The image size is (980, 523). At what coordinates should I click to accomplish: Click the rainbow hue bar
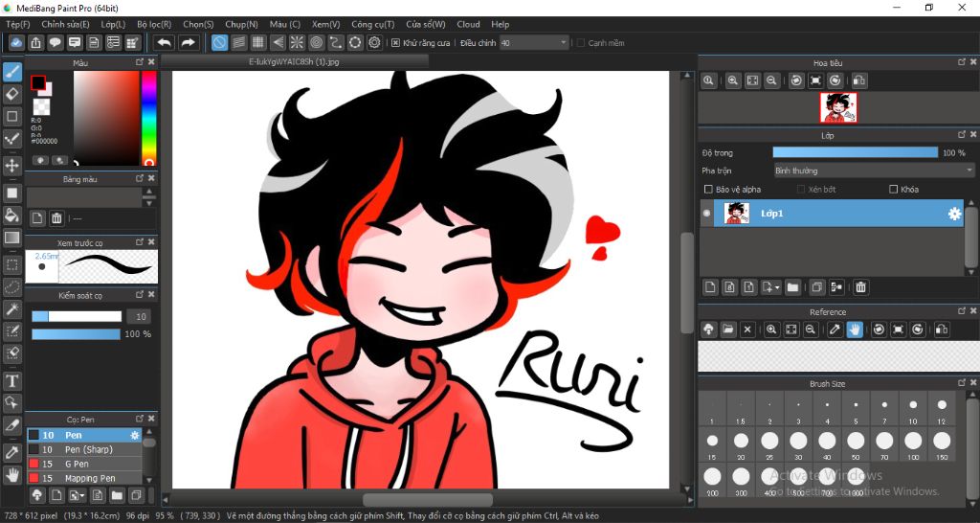pos(148,118)
